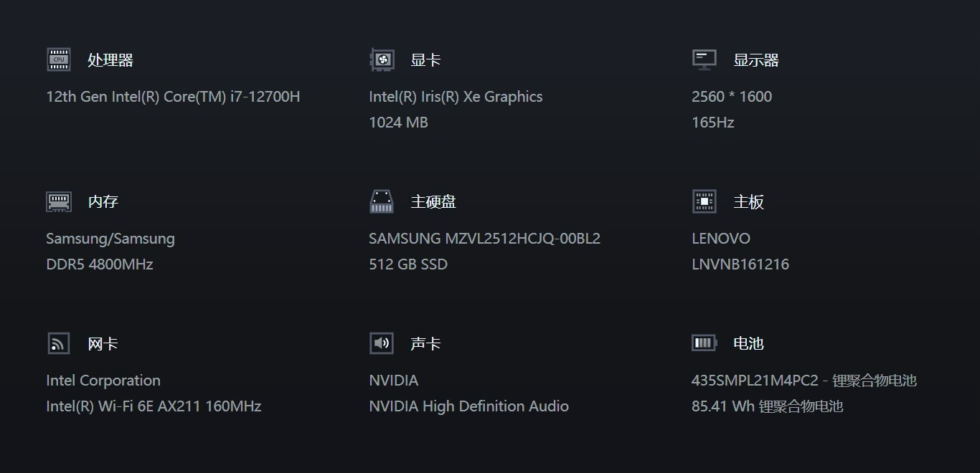Click the i7-12700H processor name text
The width and height of the screenshot is (980, 473).
click(173, 97)
